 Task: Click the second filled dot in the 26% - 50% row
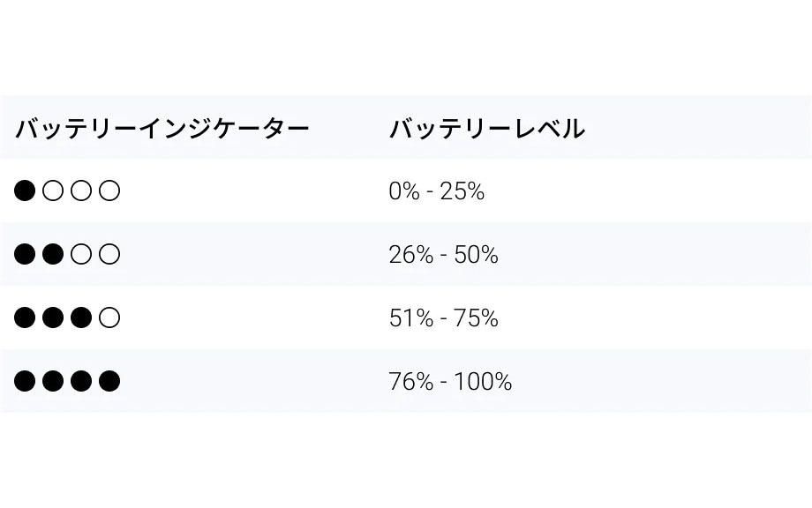(53, 255)
